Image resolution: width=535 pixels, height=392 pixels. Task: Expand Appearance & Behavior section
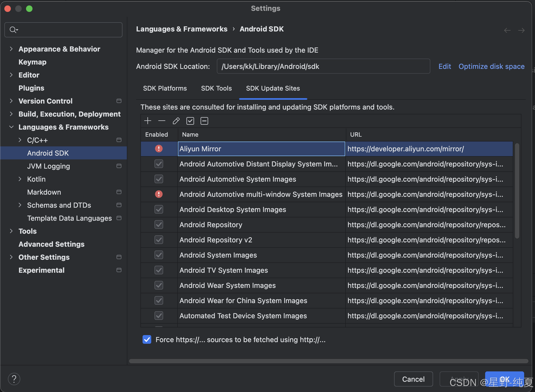(x=11, y=49)
